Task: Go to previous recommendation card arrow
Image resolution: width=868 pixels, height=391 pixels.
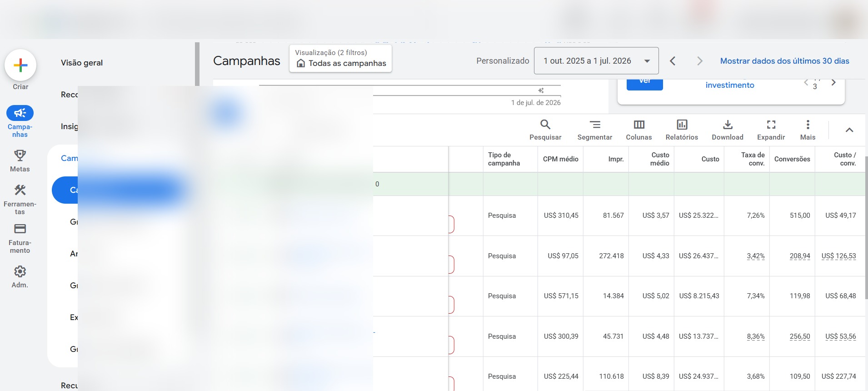Action: (806, 82)
